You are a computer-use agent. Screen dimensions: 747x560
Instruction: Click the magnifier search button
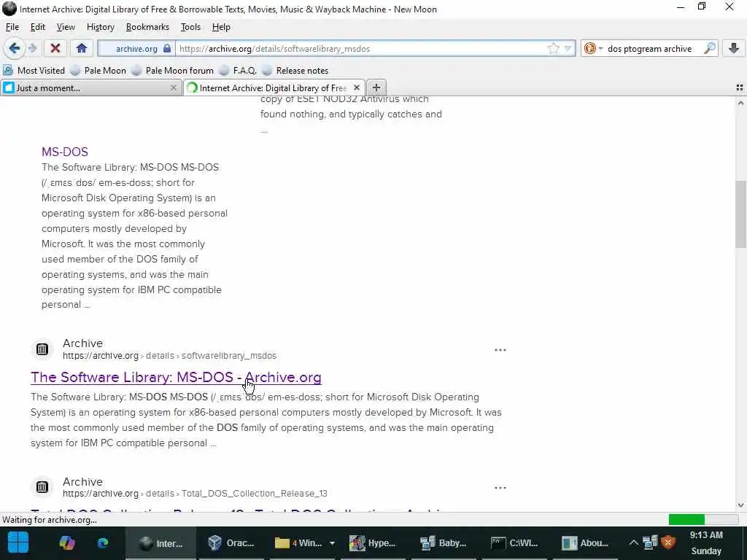click(709, 48)
